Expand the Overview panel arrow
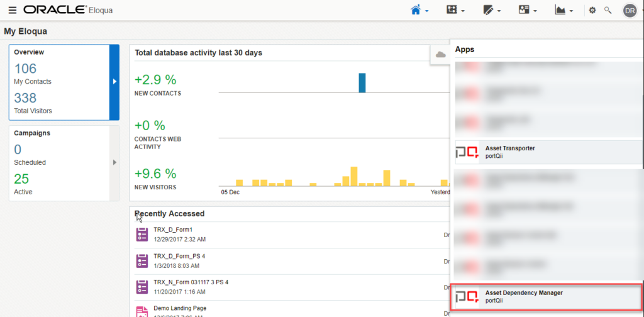 tap(114, 82)
